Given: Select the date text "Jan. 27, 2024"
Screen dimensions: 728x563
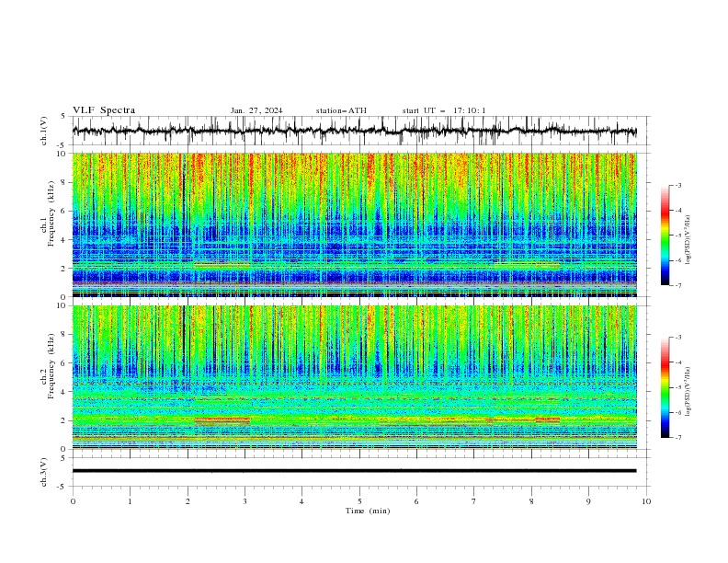Looking at the screenshot, I should click(x=256, y=110).
